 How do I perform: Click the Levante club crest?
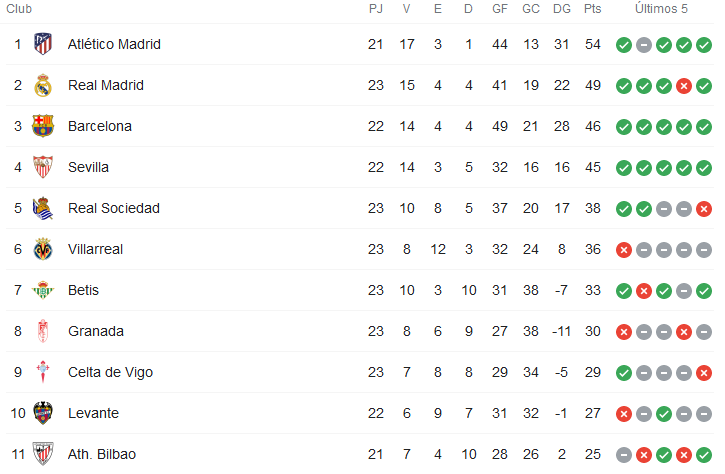click(x=43, y=413)
